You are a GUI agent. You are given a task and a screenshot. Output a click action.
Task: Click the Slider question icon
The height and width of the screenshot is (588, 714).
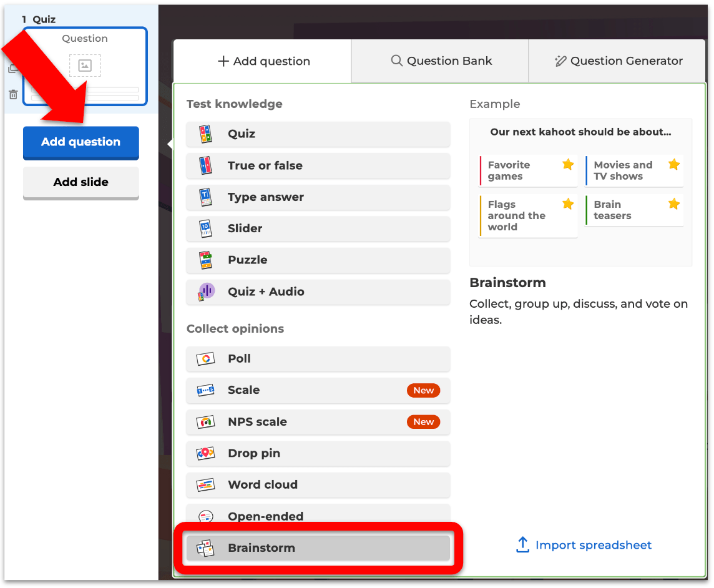[x=205, y=228]
